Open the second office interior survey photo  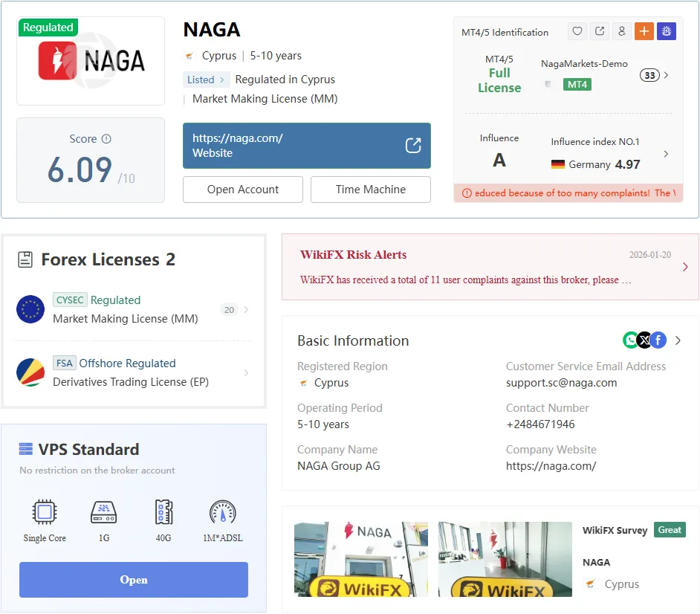(505, 559)
